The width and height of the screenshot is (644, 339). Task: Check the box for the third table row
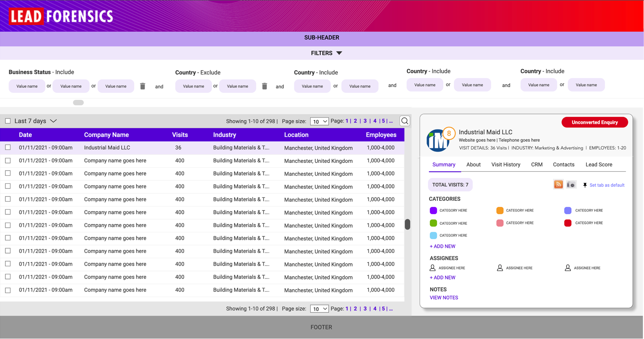coord(8,173)
